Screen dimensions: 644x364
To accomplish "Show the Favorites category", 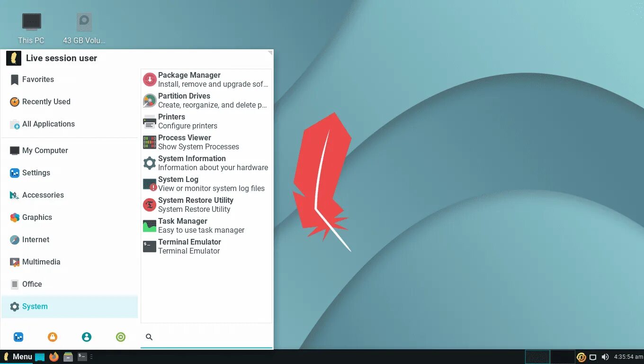I will tap(70, 80).
